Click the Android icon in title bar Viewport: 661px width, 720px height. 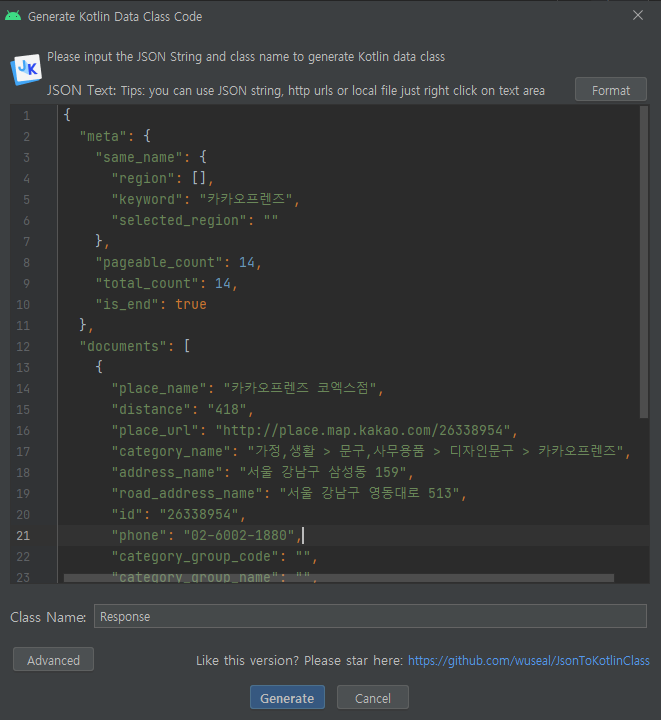point(13,16)
